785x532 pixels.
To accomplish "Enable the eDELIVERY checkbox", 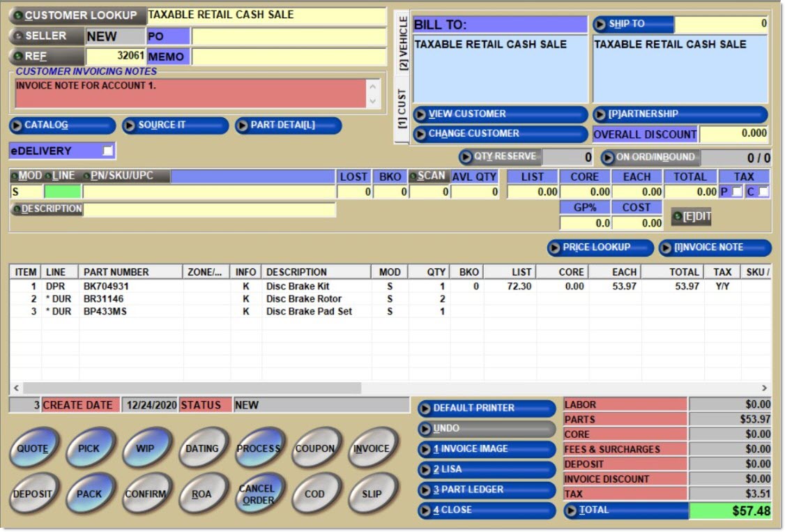I will [x=107, y=151].
